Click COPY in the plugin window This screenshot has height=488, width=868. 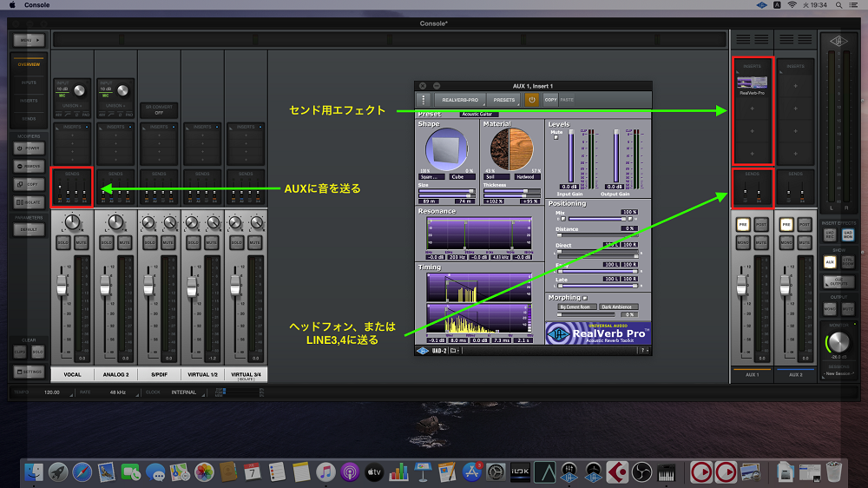click(550, 100)
